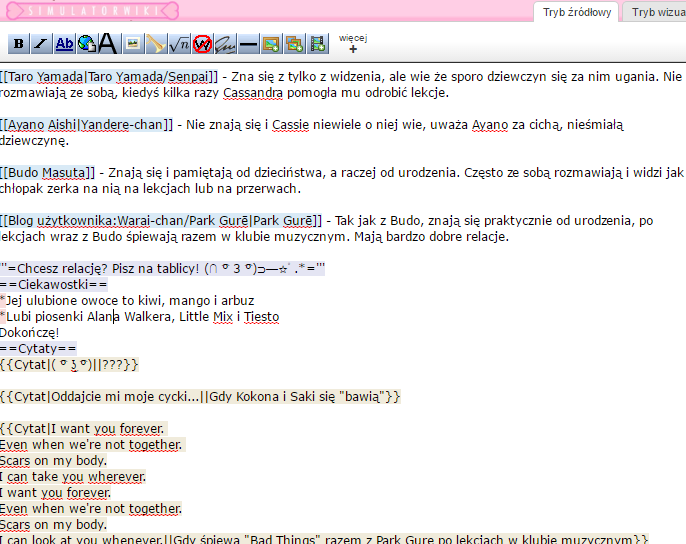Insert a headline with the large A icon
This screenshot has width=686, height=544.
coord(108,44)
